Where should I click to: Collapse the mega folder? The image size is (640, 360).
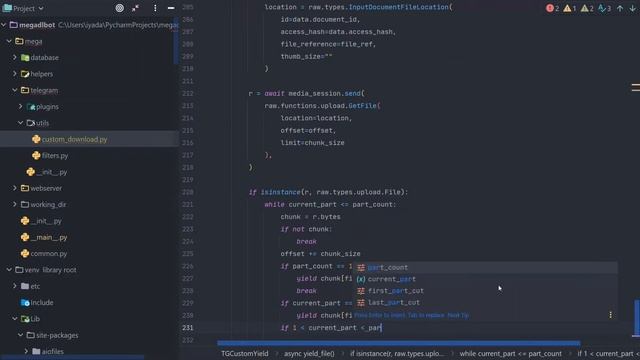(x=9, y=41)
